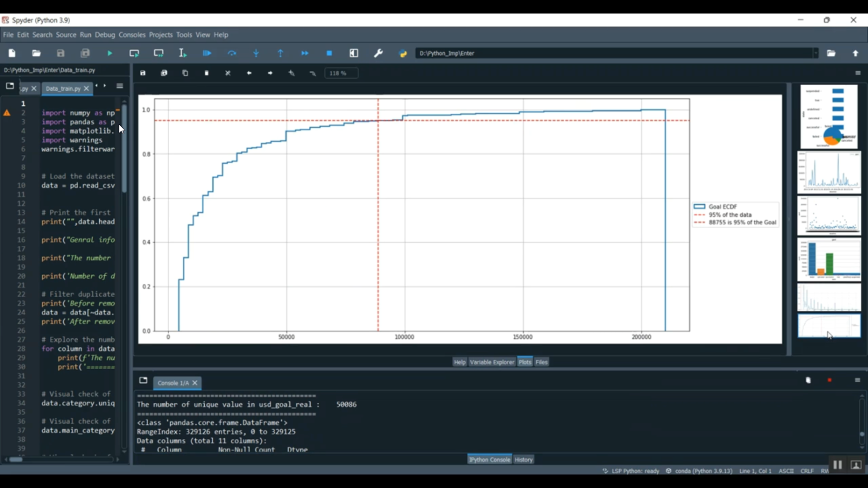The height and width of the screenshot is (488, 868).
Task: Open the Plots pane hamburger options menu
Action: coord(858,73)
